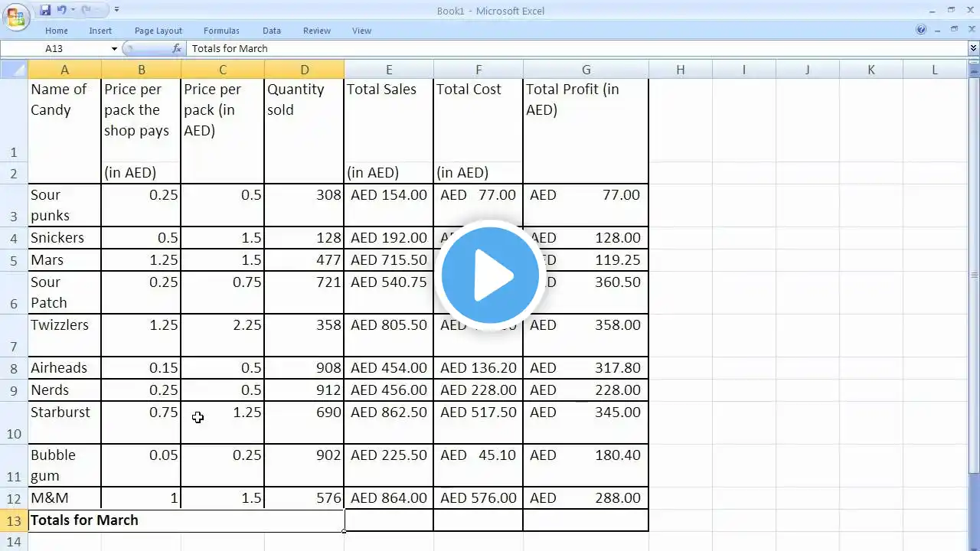Image resolution: width=980 pixels, height=551 pixels.
Task: Click the 'AED 136.20' total cost cell
Action: tap(479, 368)
